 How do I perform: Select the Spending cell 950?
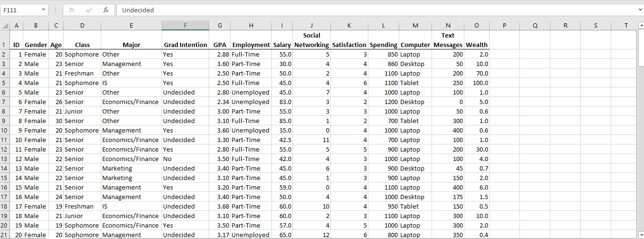pyautogui.click(x=384, y=206)
